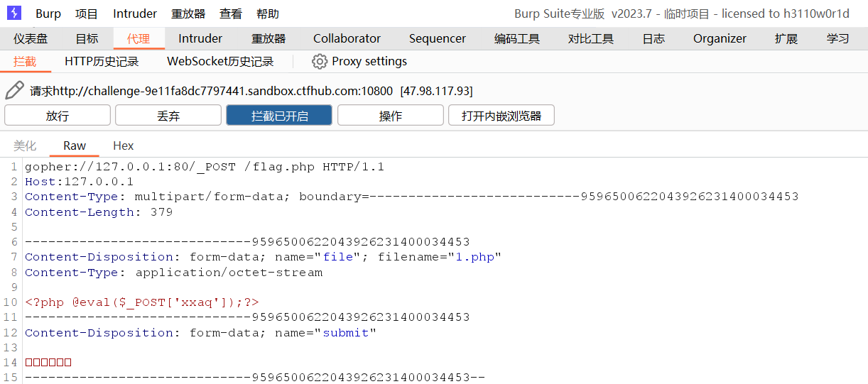
Task: Click the filename="1.php" Content-Disposition line
Action: (264, 257)
